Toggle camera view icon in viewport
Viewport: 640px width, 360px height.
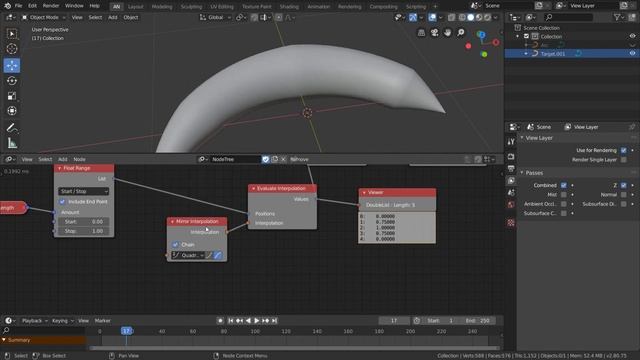coord(434,33)
